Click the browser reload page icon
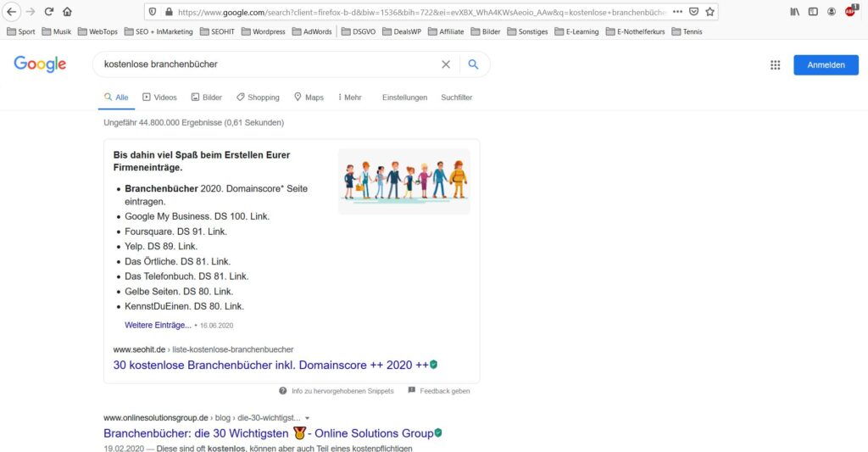Image resolution: width=868 pixels, height=452 pixels. pos(49,12)
